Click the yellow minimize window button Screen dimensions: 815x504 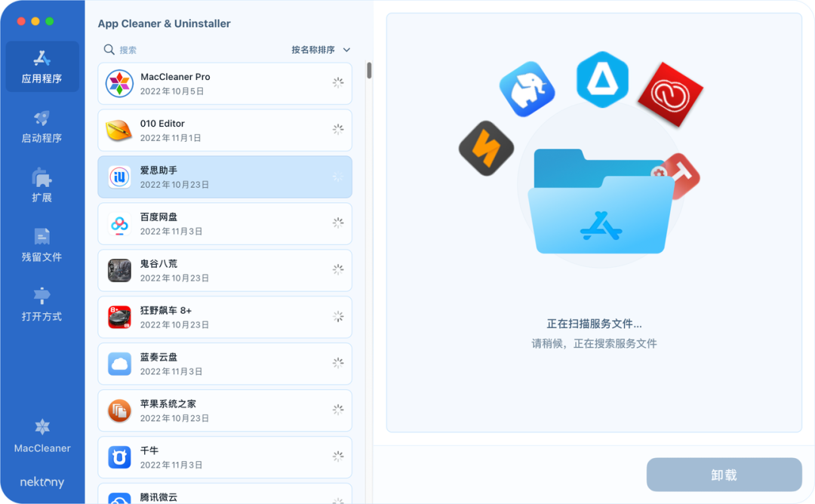[x=35, y=21]
